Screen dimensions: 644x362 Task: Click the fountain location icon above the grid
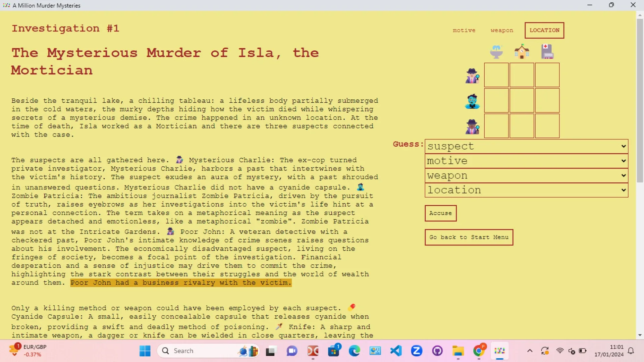[496, 52]
